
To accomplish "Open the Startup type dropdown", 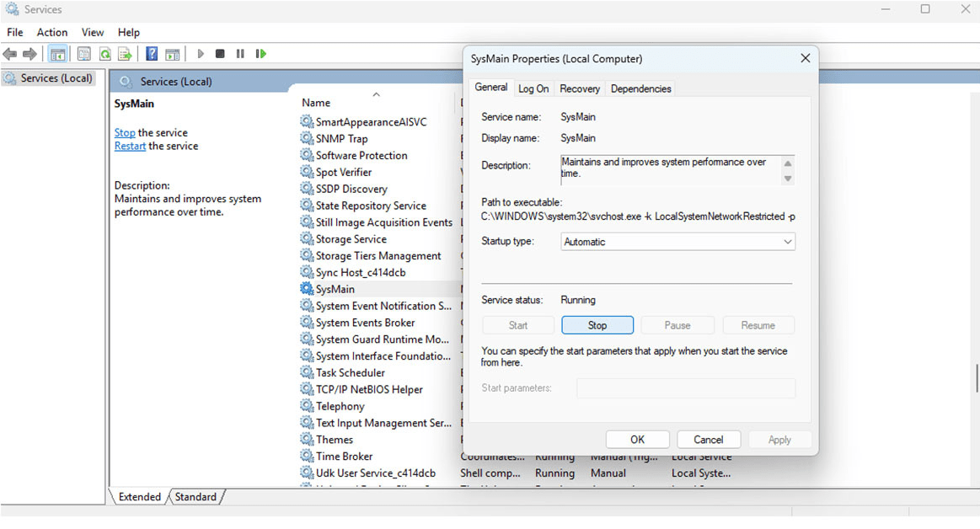I will pos(677,242).
